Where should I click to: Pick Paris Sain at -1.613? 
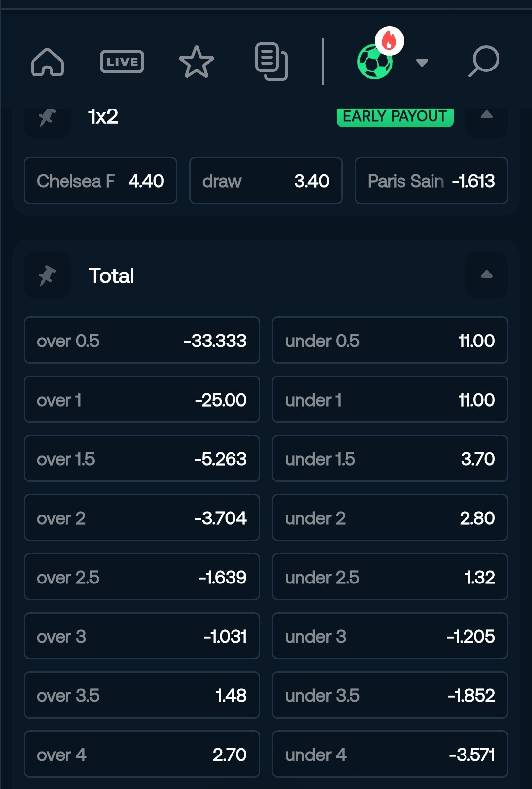pos(432,180)
